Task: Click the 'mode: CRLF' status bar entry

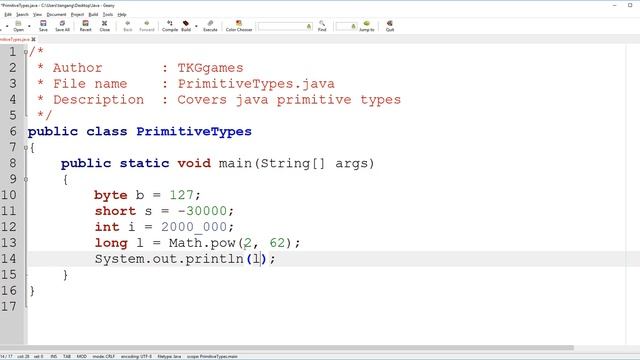Action: (103, 356)
